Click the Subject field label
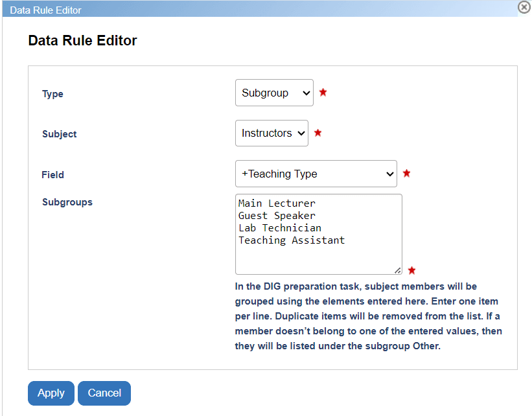This screenshot has width=532, height=416. [x=60, y=134]
